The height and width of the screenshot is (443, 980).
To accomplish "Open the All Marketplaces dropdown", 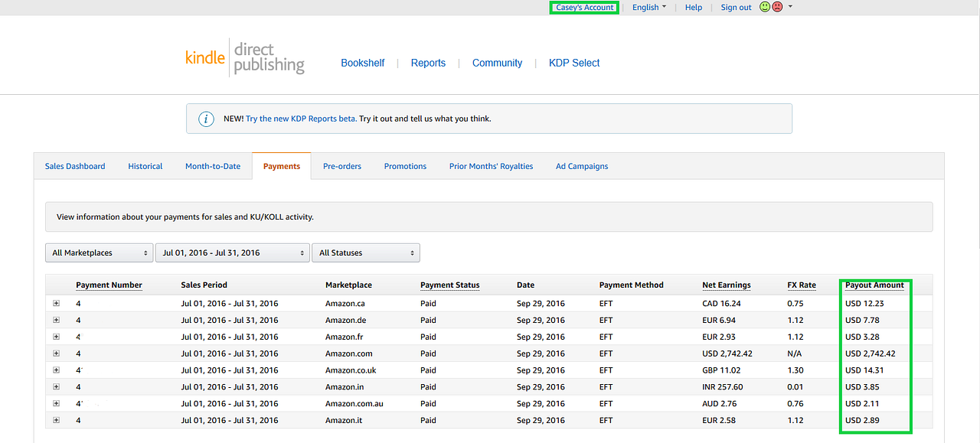I will click(99, 252).
